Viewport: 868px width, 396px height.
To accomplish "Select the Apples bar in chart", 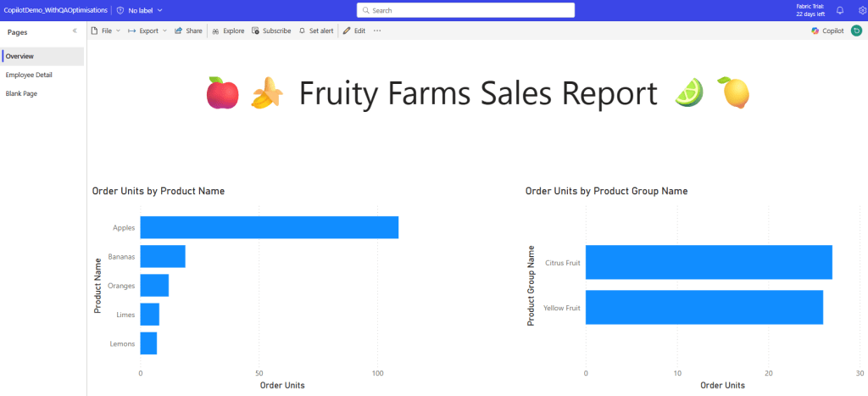I will click(x=269, y=227).
